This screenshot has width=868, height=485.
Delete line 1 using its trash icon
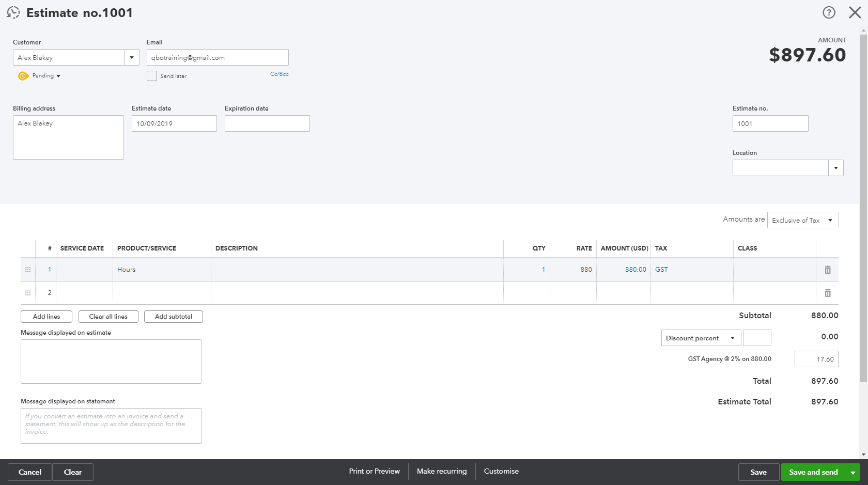pos(827,269)
